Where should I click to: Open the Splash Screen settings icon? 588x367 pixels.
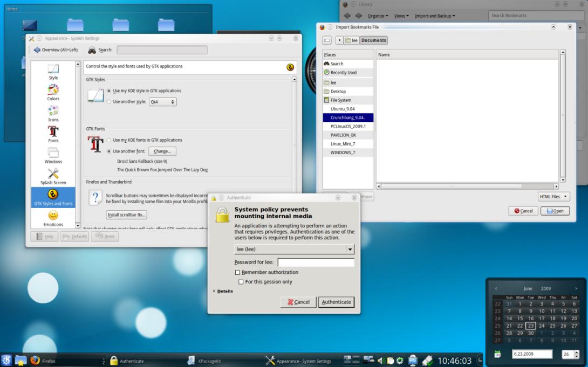coord(53,174)
